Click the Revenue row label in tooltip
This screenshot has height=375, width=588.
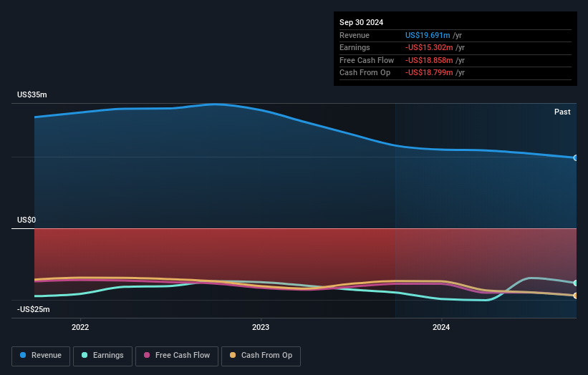(355, 35)
